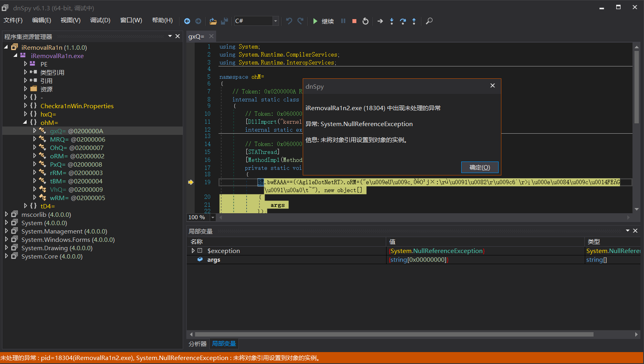
Task: Click the step out icon
Action: (414, 21)
